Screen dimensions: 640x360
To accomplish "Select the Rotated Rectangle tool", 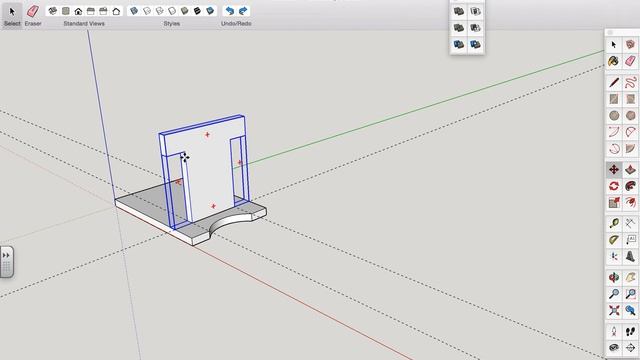I will pyautogui.click(x=630, y=99).
